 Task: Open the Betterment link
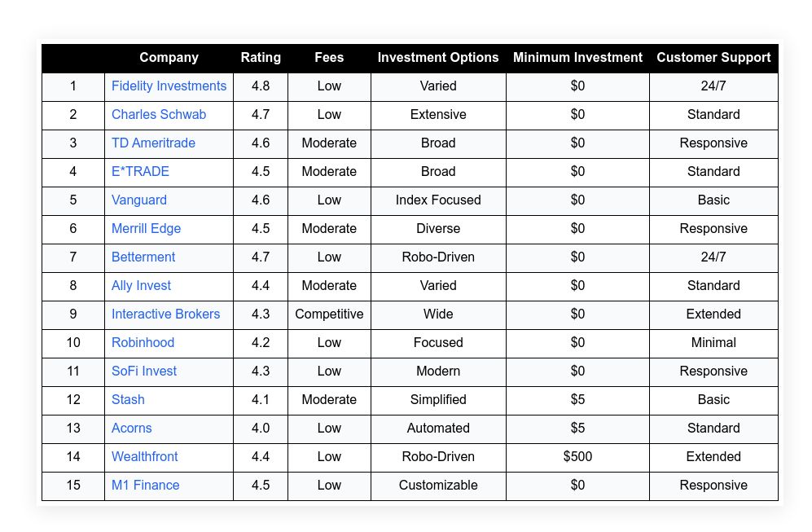coord(143,257)
